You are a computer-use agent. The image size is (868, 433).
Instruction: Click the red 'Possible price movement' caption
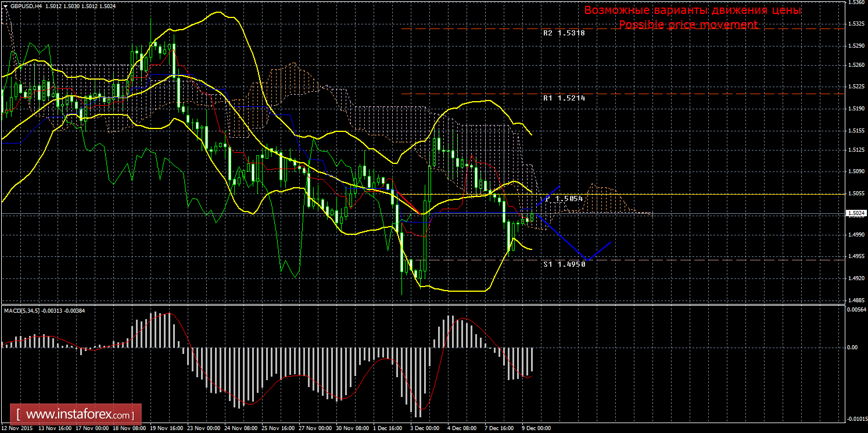688,24
